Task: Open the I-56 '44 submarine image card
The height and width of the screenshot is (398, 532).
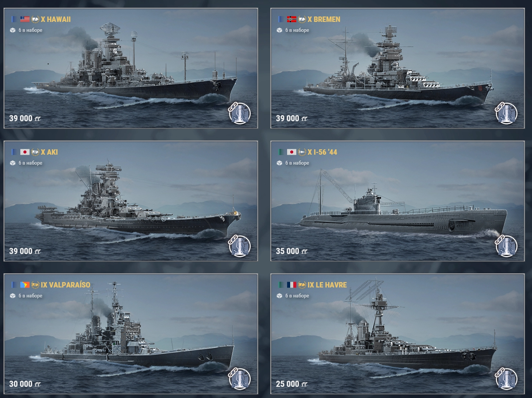Action: [397, 201]
